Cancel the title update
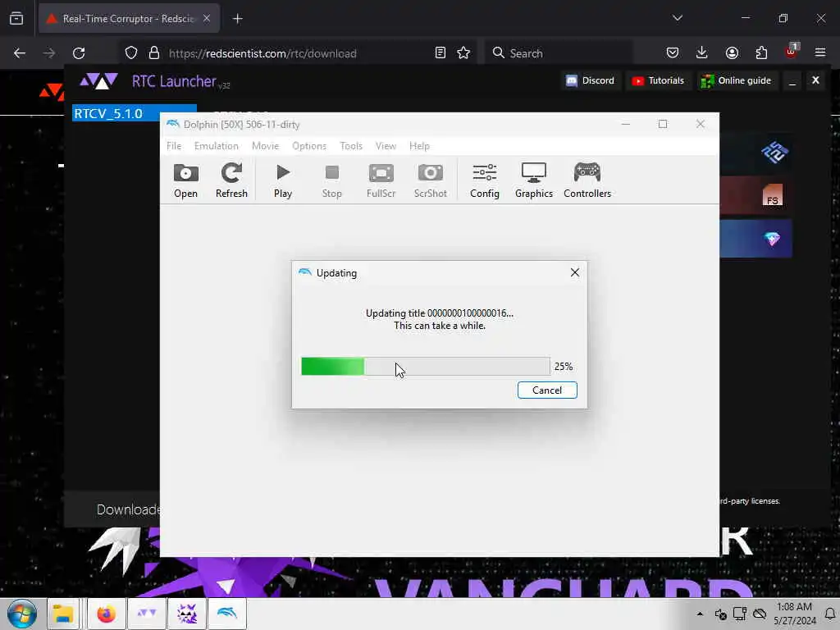840x630 pixels. click(547, 390)
